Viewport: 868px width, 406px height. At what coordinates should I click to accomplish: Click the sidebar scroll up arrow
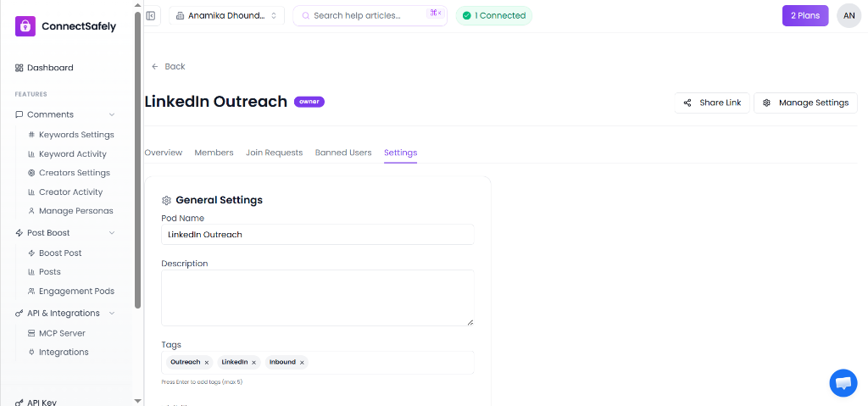[x=138, y=5]
